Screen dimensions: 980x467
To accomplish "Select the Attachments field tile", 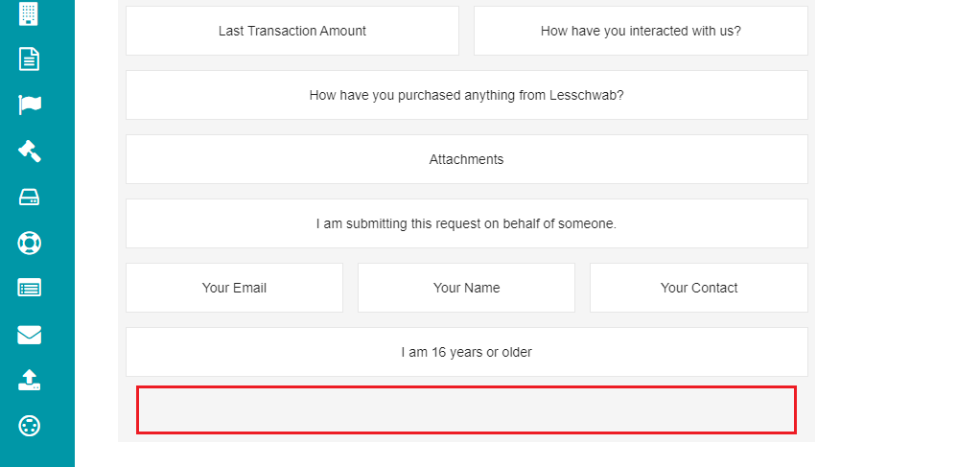I will coord(467,159).
